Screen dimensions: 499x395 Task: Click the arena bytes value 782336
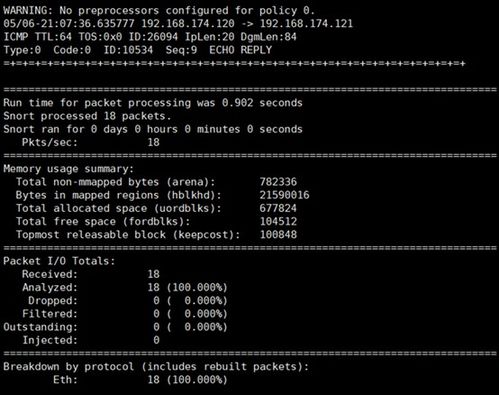(278, 182)
